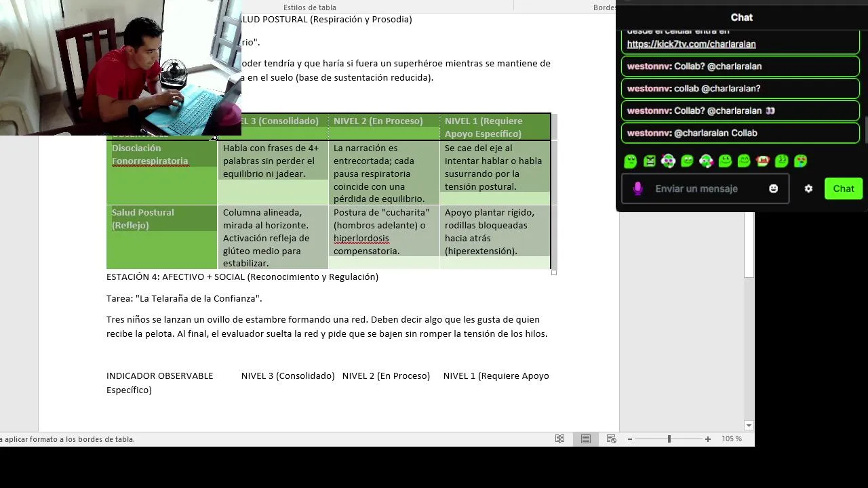This screenshot has width=868, height=488.
Task: Click the purple microphone icon in chat
Action: coord(637,188)
